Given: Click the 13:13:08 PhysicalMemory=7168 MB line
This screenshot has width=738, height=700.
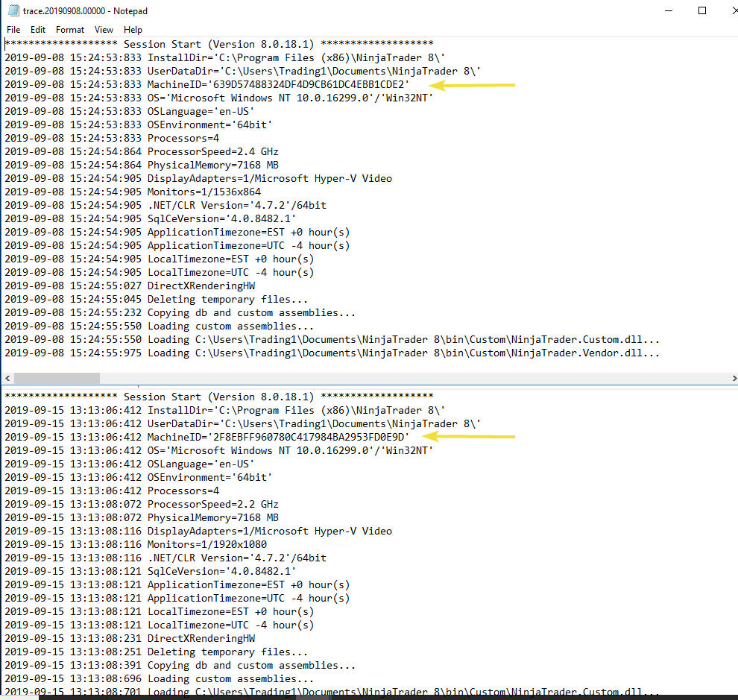Looking at the screenshot, I should click(142, 518).
